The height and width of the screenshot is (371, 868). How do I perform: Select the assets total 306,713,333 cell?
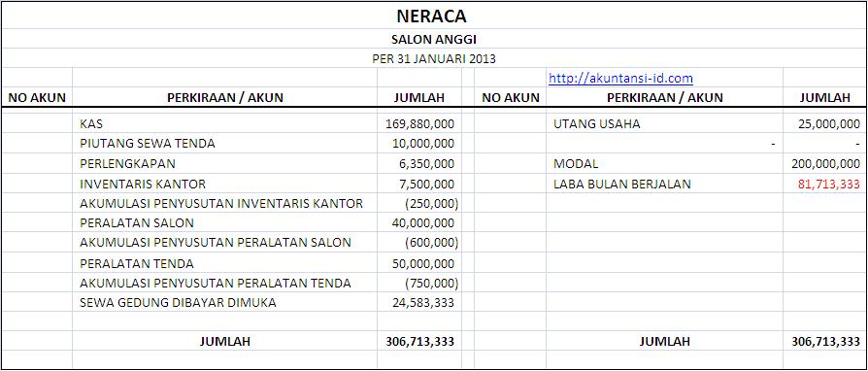(419, 342)
